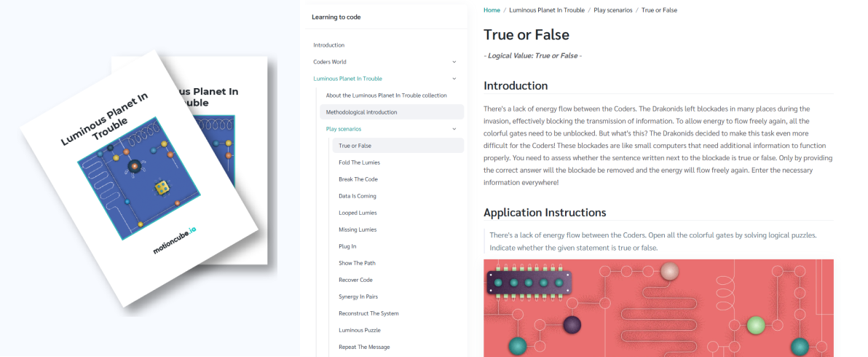Open the True or False scenario

tap(398, 146)
